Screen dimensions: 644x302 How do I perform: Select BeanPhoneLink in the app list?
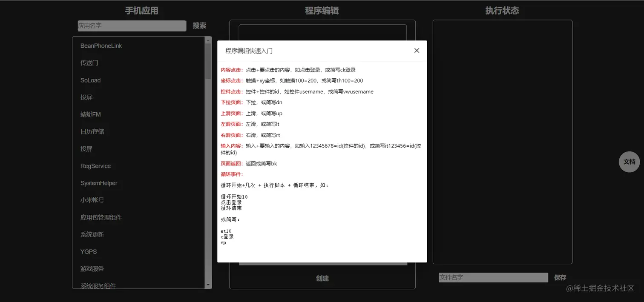pos(101,46)
